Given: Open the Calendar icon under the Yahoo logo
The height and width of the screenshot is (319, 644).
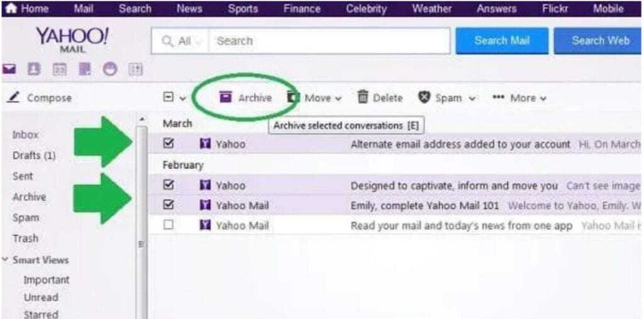Looking at the screenshot, I should 58,69.
